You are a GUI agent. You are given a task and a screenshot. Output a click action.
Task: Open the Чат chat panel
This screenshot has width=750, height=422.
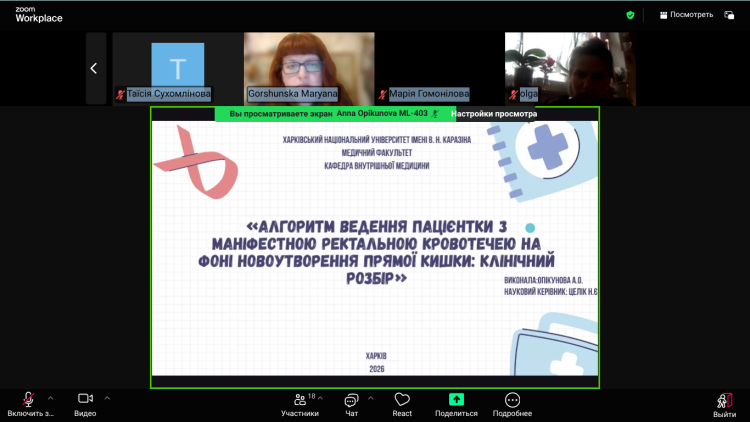(351, 400)
